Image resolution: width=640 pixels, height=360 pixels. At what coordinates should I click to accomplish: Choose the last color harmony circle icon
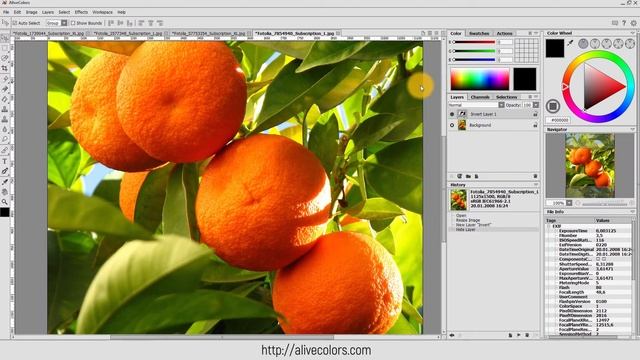pyautogui.click(x=630, y=43)
